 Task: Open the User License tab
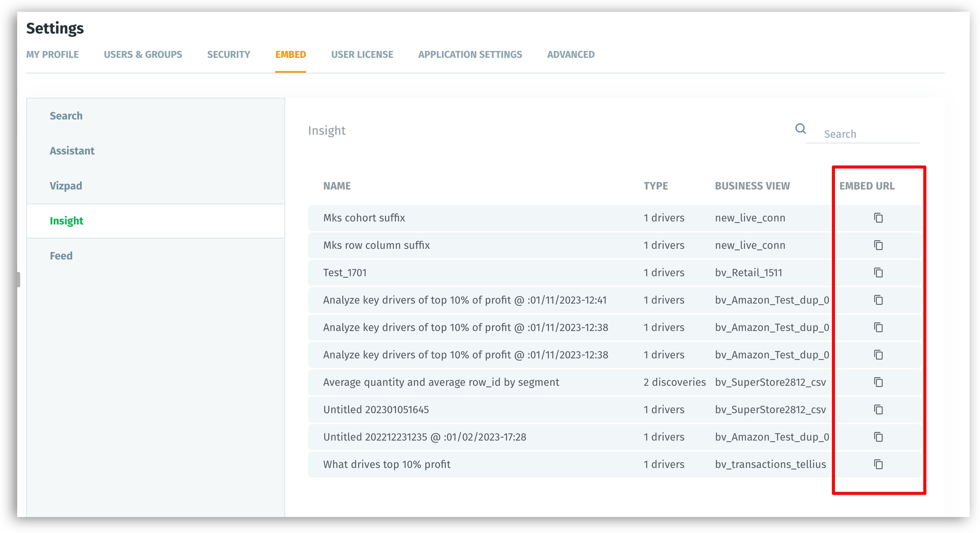[x=362, y=54]
